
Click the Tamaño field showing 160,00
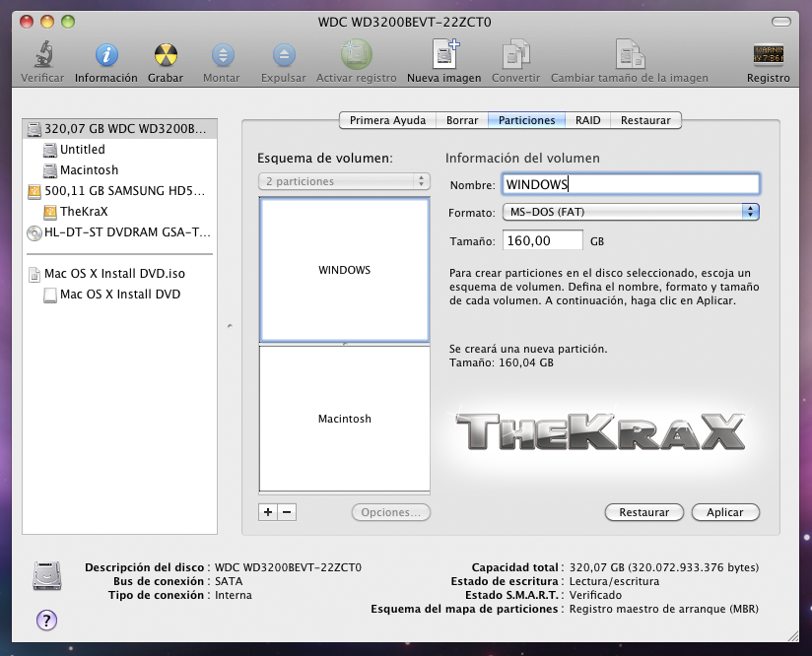pyautogui.click(x=543, y=240)
